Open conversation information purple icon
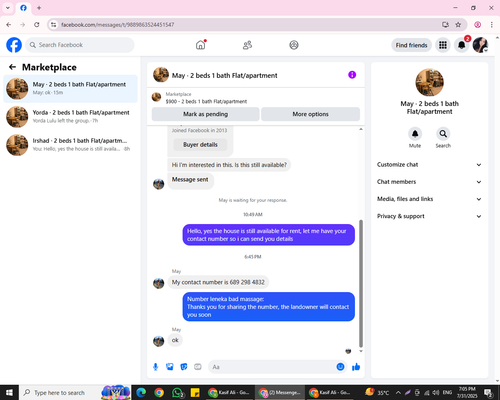This screenshot has height=400, width=500. [x=352, y=75]
